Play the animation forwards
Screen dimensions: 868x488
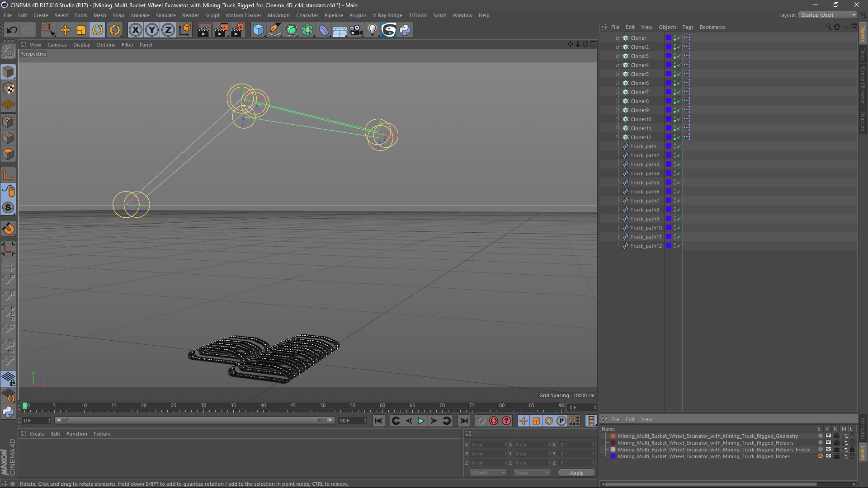pos(421,421)
